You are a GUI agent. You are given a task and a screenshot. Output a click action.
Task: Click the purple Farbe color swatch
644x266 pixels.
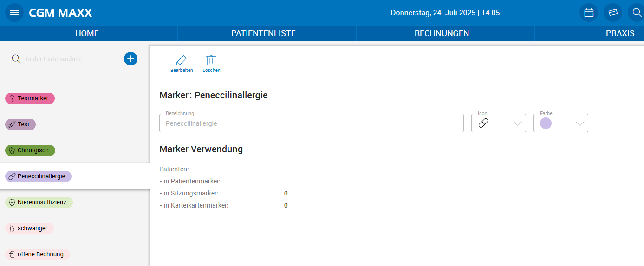click(546, 123)
